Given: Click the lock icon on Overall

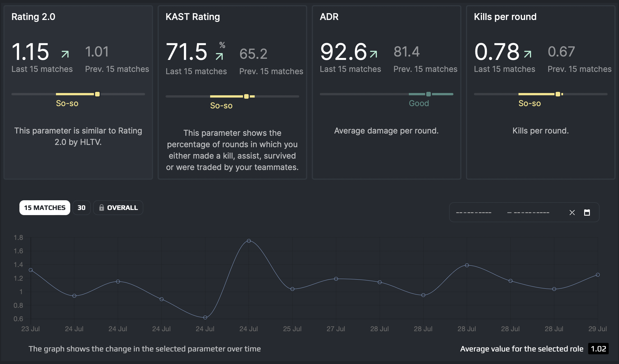Looking at the screenshot, I should point(101,208).
